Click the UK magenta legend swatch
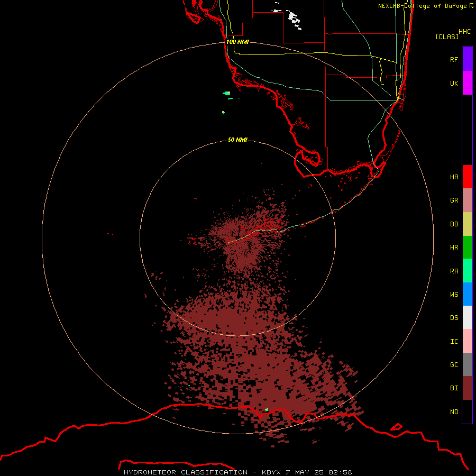 coord(467,83)
